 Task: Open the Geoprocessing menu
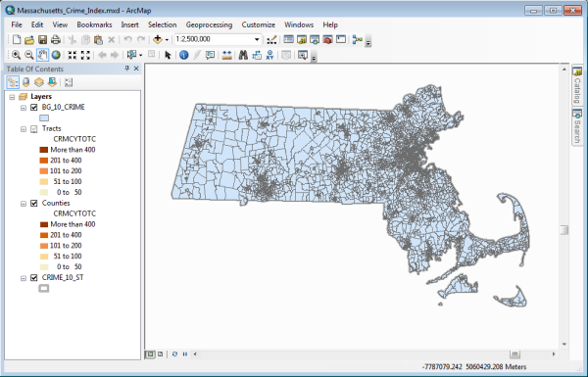210,24
